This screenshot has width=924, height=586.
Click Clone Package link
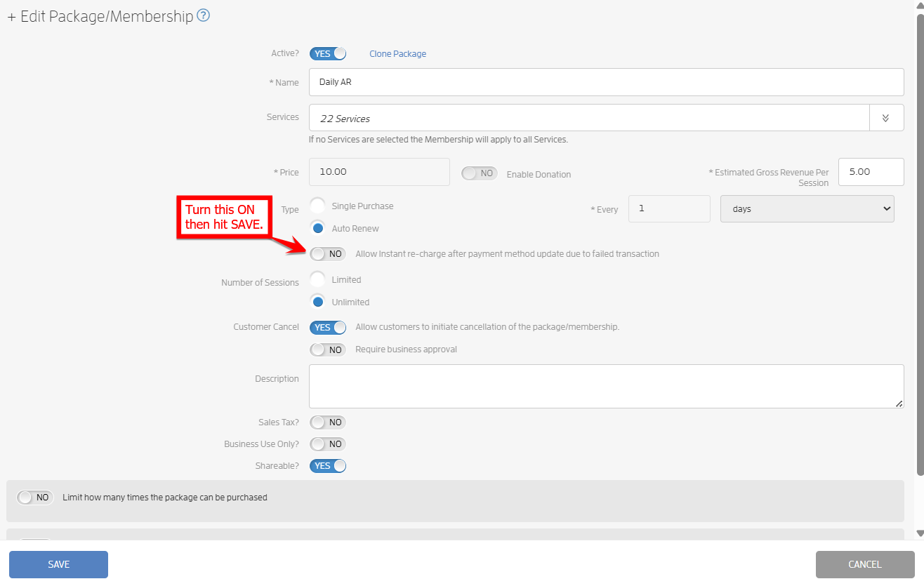tap(397, 53)
